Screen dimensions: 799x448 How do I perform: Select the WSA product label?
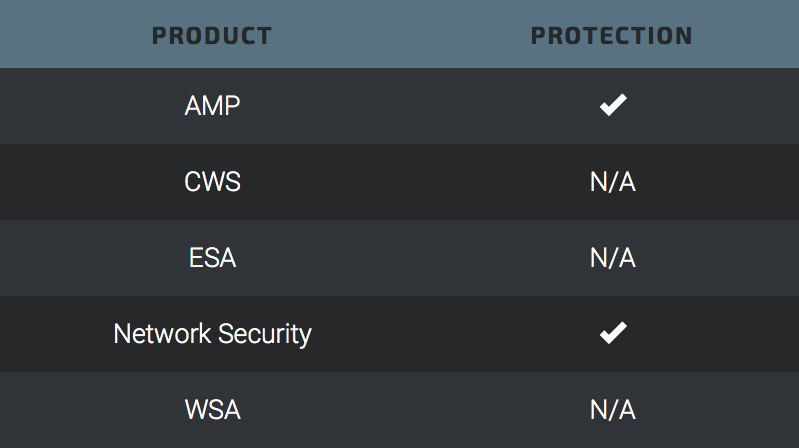[x=212, y=410]
